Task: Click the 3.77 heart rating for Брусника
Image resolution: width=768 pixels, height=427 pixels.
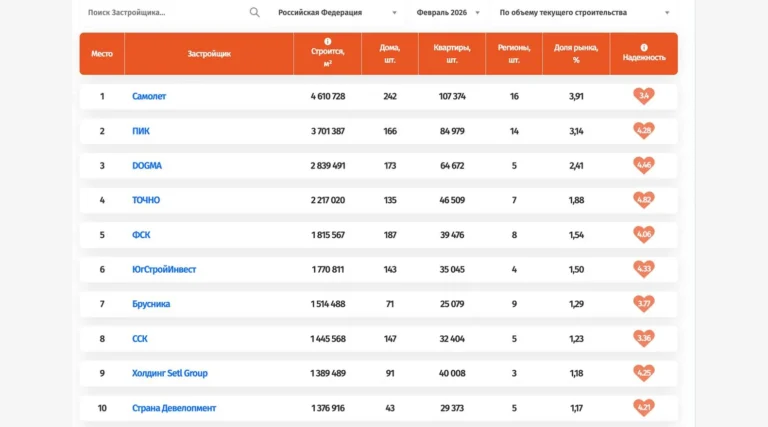Action: (x=644, y=304)
